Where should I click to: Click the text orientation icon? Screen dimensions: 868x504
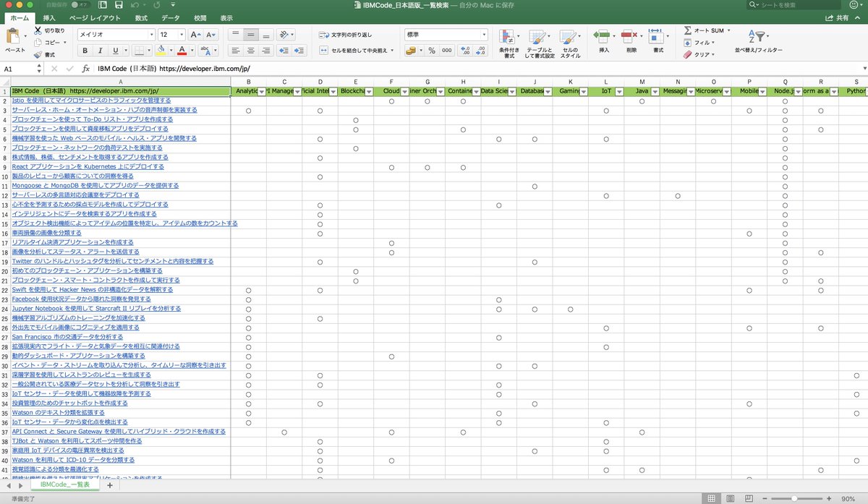284,35
